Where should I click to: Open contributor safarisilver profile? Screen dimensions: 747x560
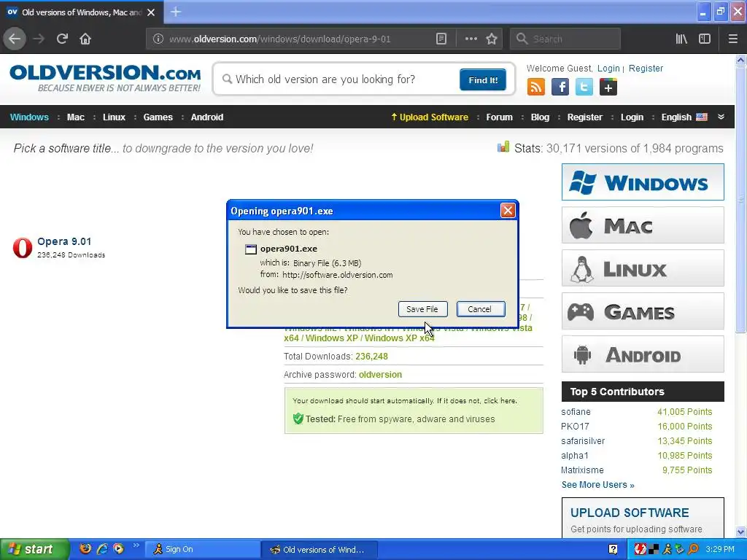pos(583,441)
